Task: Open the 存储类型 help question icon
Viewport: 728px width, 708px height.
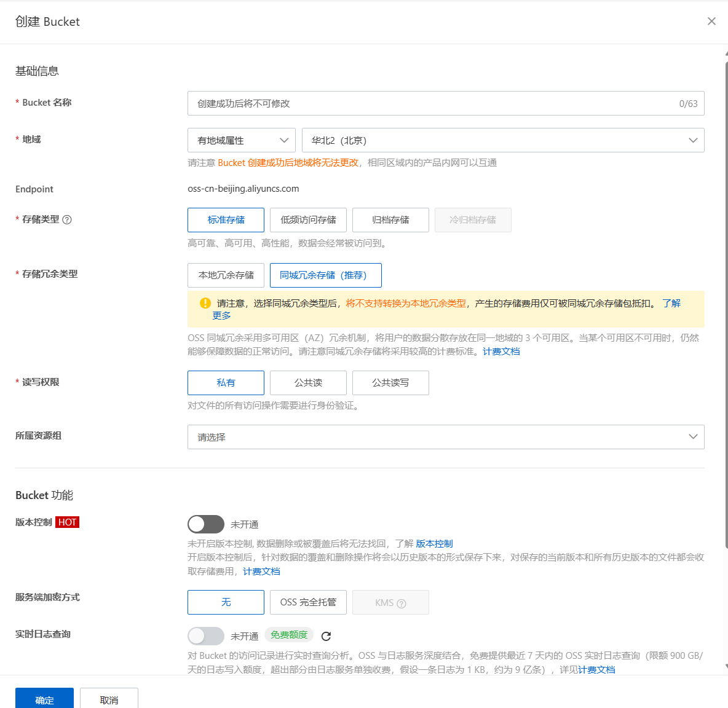Action: (67, 220)
